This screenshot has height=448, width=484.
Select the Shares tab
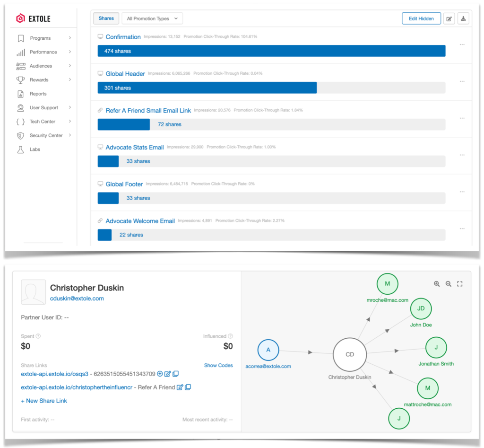click(106, 18)
